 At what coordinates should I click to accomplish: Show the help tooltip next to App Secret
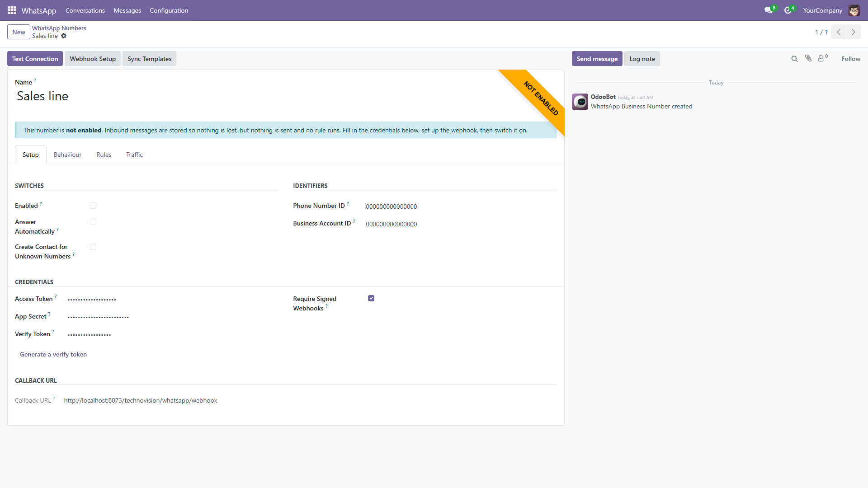tap(49, 314)
